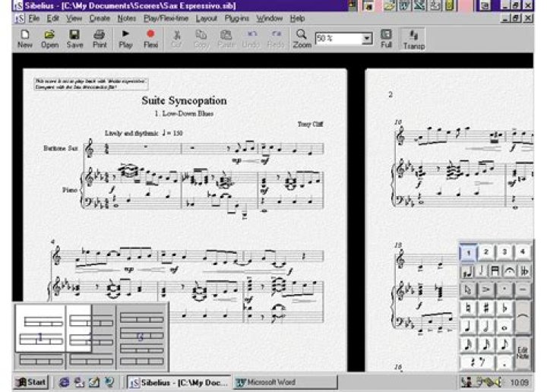547x392 pixels.
Task: Click the arrow pointer keypad button
Action: click(x=468, y=289)
